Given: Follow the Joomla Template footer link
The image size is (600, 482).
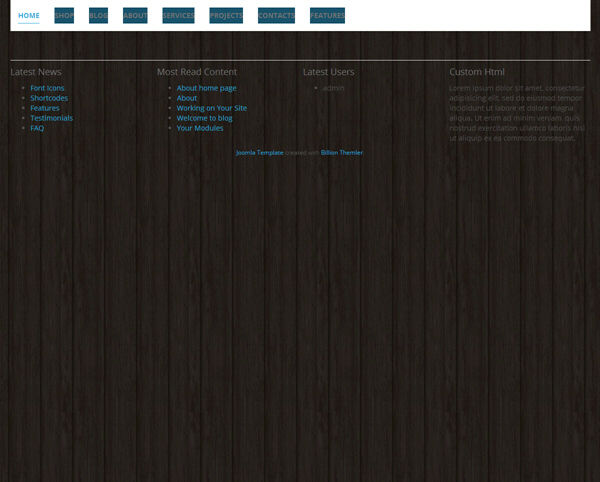Looking at the screenshot, I should pyautogui.click(x=259, y=153).
